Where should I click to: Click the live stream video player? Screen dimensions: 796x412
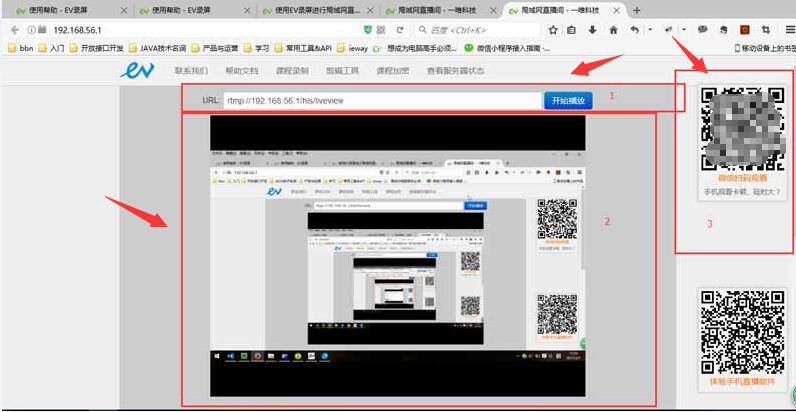397,256
